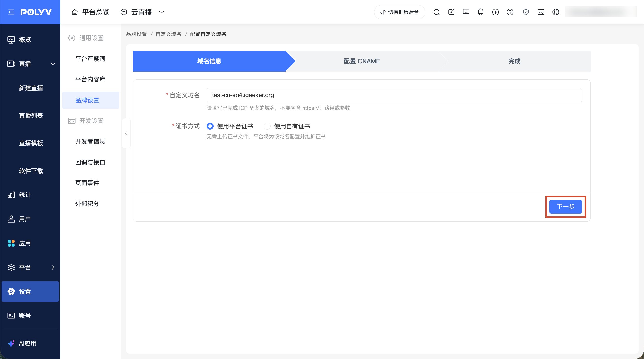Screen dimensions: 644x359
Task: Collapse the sidebar with the hamburger menu icon
Action: tap(11, 12)
